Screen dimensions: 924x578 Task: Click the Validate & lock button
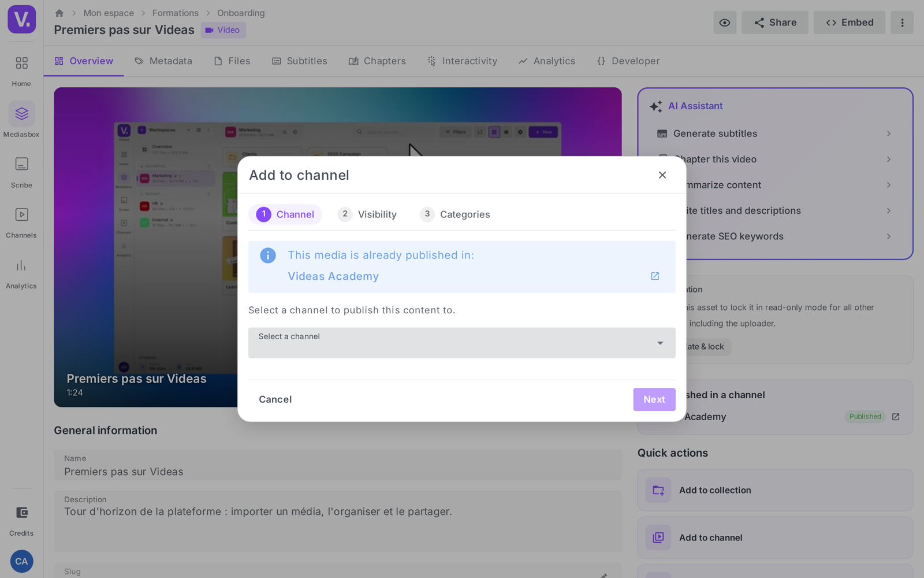(x=708, y=347)
